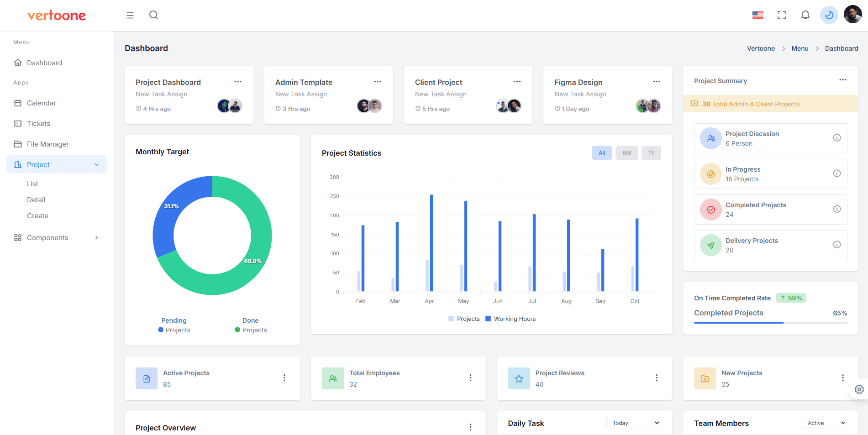Select the 1Y filter in Project Statistics
The height and width of the screenshot is (435, 868).
click(651, 152)
